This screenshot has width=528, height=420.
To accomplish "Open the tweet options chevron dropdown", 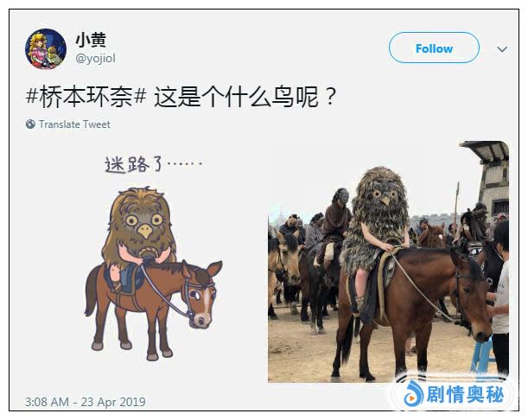I will [502, 49].
